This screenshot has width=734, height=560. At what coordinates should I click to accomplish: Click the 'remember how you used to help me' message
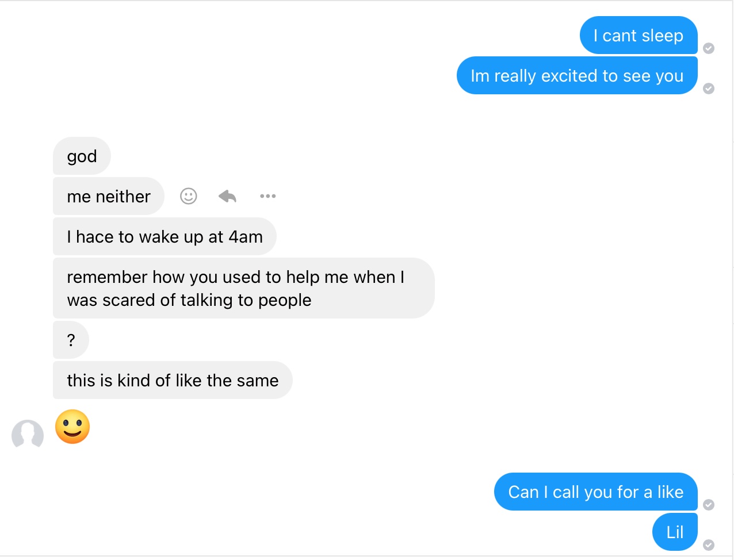pos(244,288)
